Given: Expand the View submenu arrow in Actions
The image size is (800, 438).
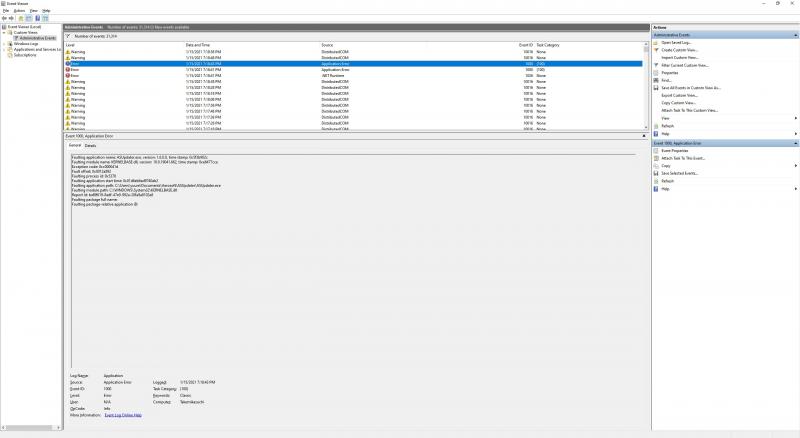Looking at the screenshot, I should pos(795,118).
